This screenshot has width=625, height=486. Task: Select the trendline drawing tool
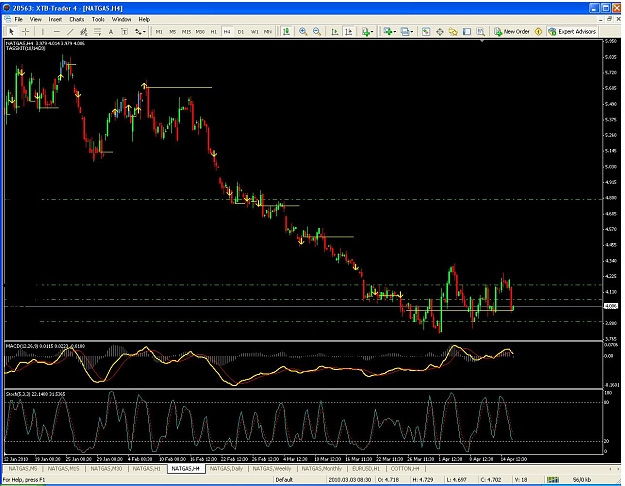tap(70, 31)
